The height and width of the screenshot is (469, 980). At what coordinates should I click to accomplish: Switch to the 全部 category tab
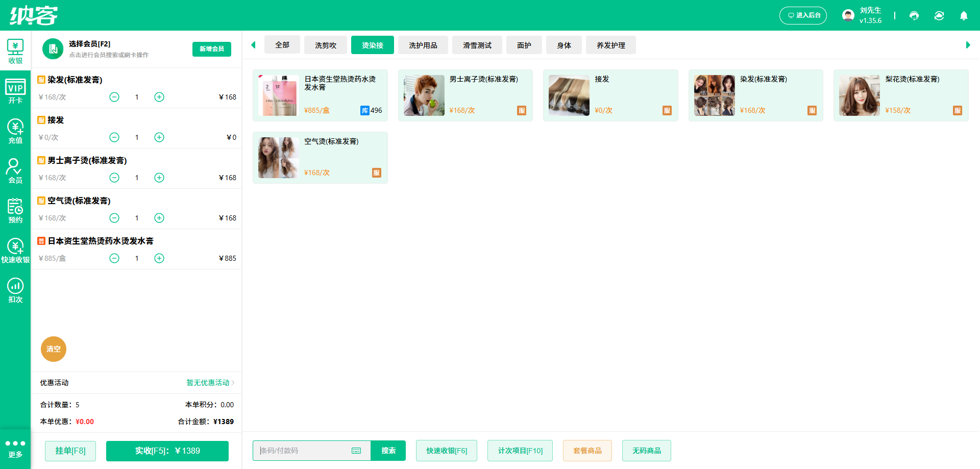point(282,45)
